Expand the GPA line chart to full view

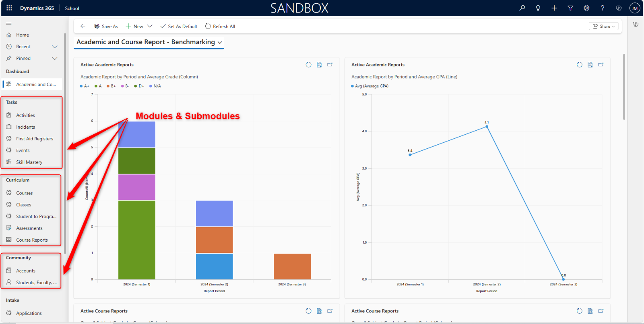(x=601, y=65)
